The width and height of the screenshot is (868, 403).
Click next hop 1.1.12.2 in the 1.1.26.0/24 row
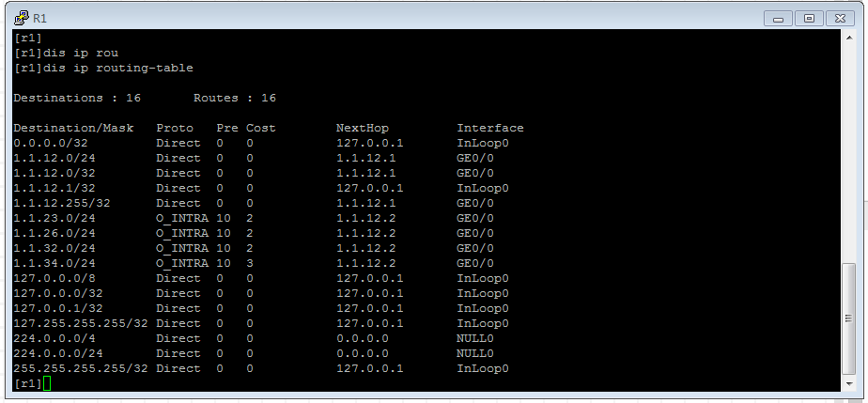[x=366, y=233]
